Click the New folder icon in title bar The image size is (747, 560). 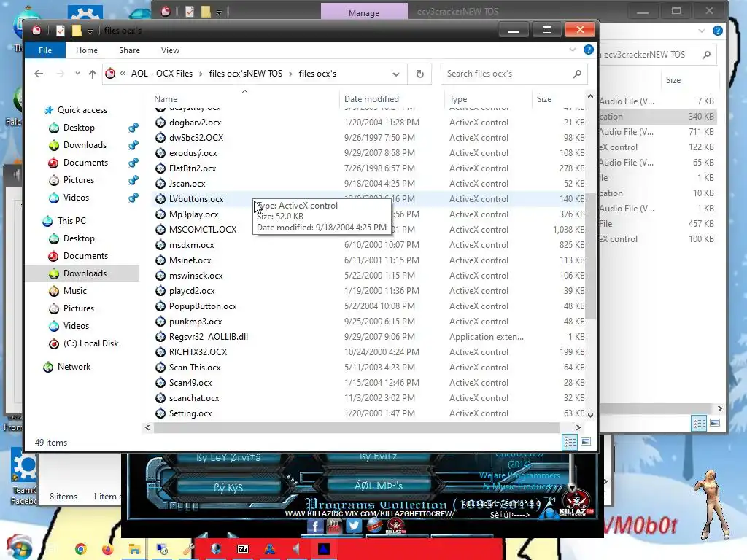[76, 31]
